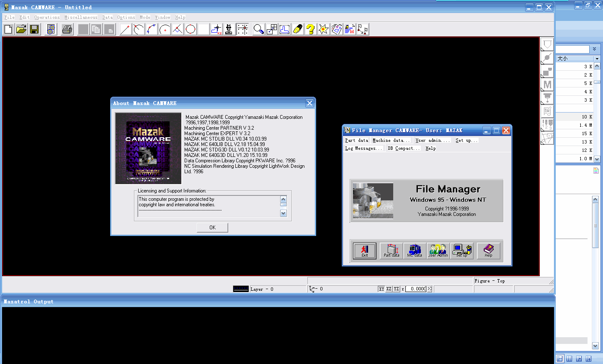Select the crossed lines corner tool
This screenshot has height=364, width=603.
(x=178, y=29)
